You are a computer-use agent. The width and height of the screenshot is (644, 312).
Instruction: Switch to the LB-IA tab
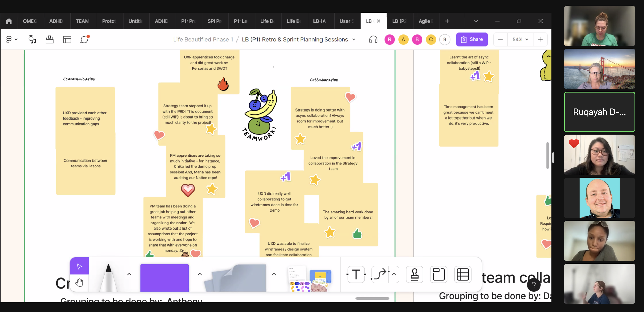pos(319,21)
